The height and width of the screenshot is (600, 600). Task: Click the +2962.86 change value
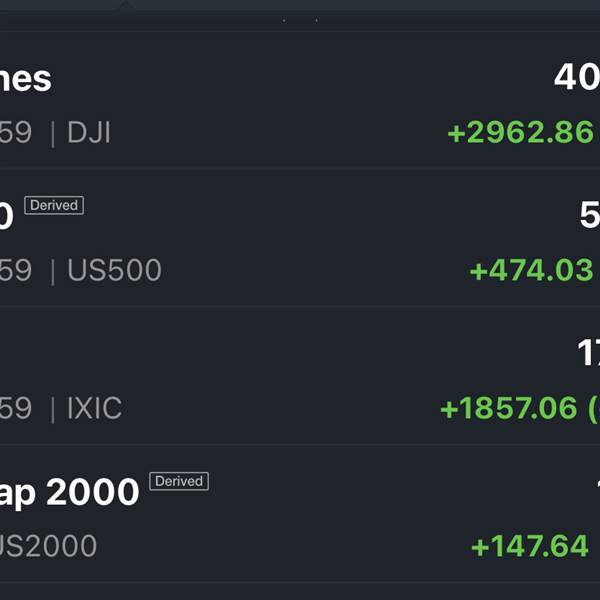click(521, 132)
